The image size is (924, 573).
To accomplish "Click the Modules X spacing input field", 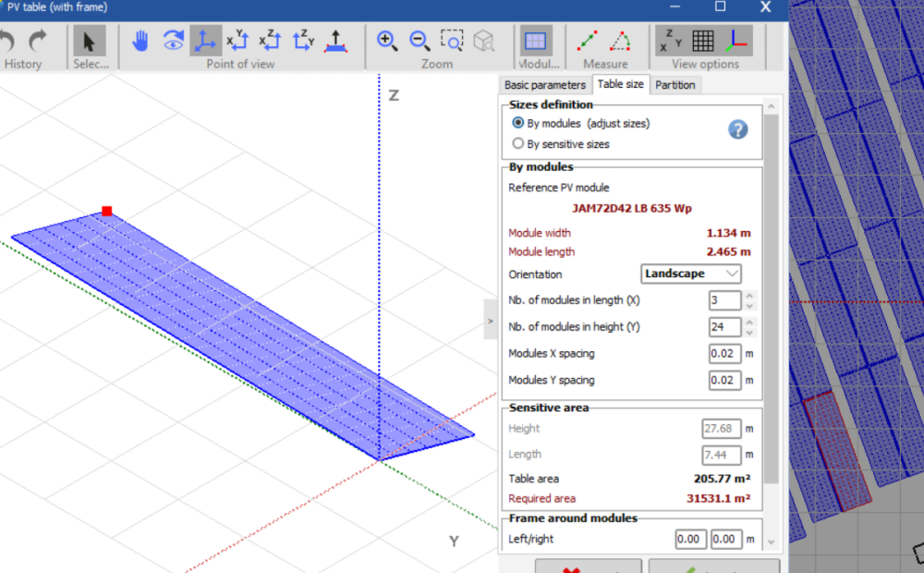I will click(724, 354).
